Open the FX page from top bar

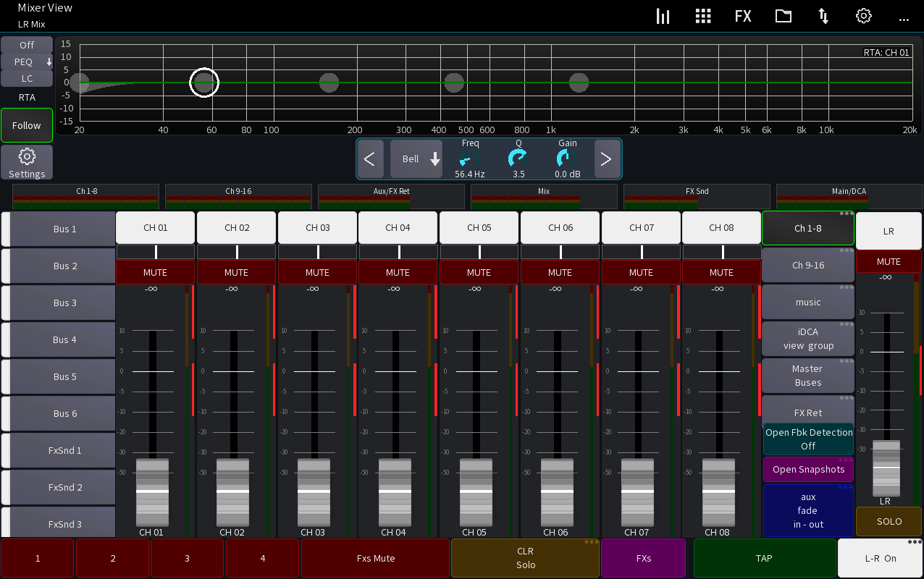click(x=743, y=16)
